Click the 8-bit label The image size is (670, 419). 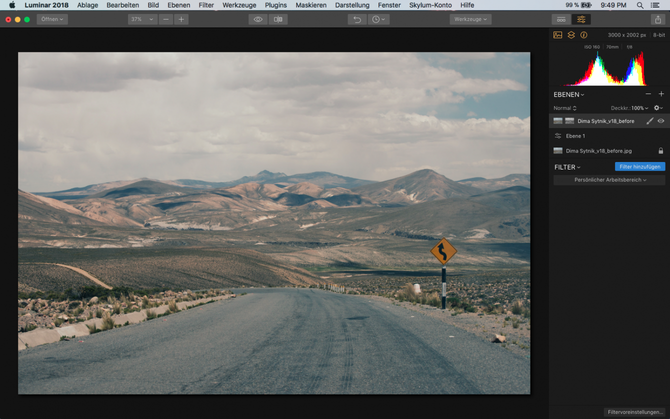[x=659, y=35]
